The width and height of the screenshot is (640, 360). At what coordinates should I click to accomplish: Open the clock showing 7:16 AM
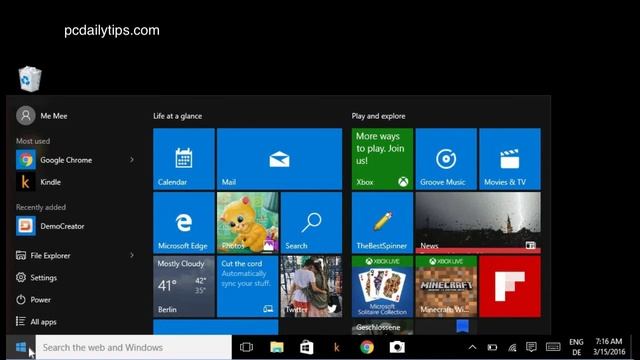coord(609,347)
